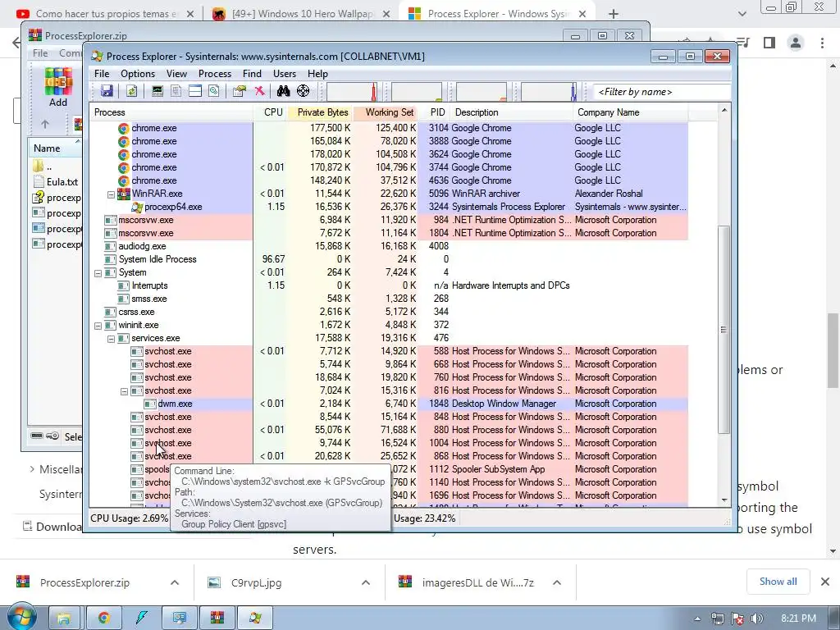This screenshot has width=840, height=630.
Task: Click the Chrome side panel icon
Action: click(769, 43)
